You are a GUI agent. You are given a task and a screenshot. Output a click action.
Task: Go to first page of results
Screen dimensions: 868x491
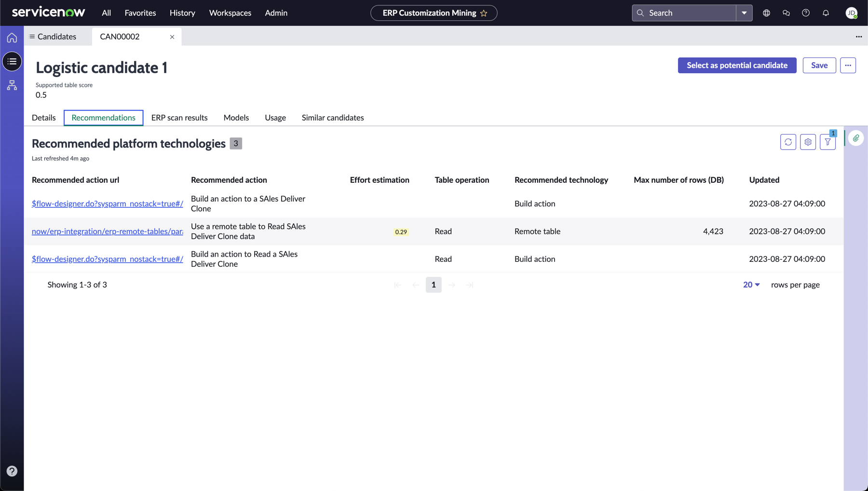pyautogui.click(x=398, y=285)
